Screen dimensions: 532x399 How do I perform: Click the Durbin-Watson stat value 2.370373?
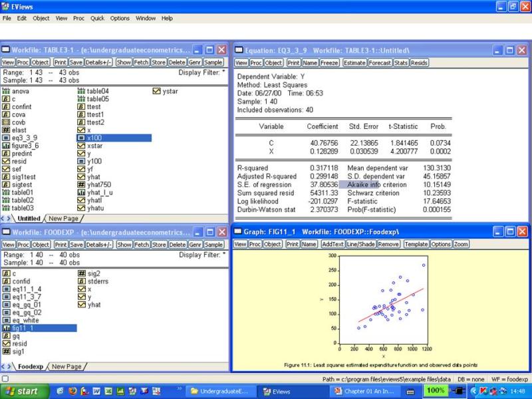pyautogui.click(x=324, y=209)
